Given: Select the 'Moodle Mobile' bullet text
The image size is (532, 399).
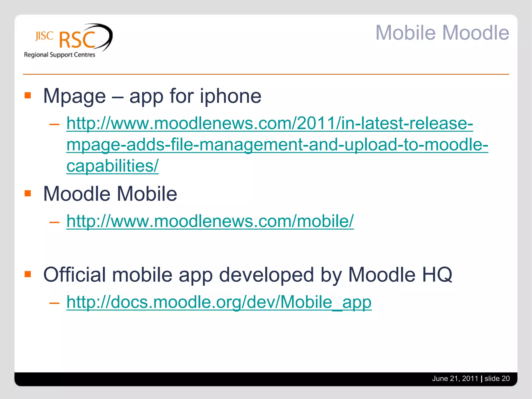Looking at the screenshot, I should [x=110, y=194].
